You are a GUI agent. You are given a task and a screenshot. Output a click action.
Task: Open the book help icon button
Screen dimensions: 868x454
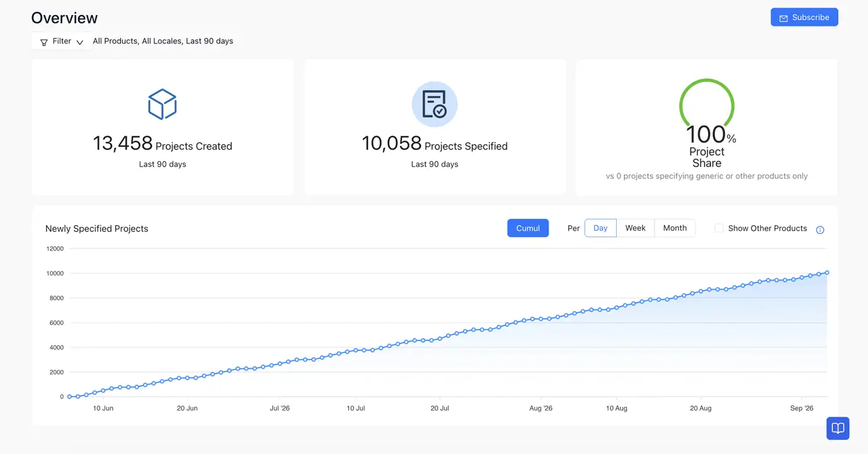(x=838, y=428)
